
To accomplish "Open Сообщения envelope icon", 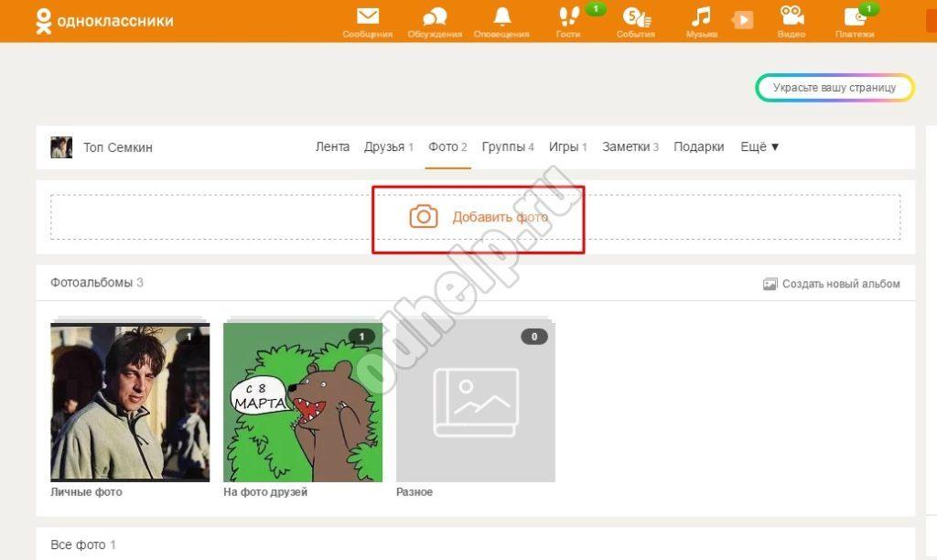I will 367,16.
